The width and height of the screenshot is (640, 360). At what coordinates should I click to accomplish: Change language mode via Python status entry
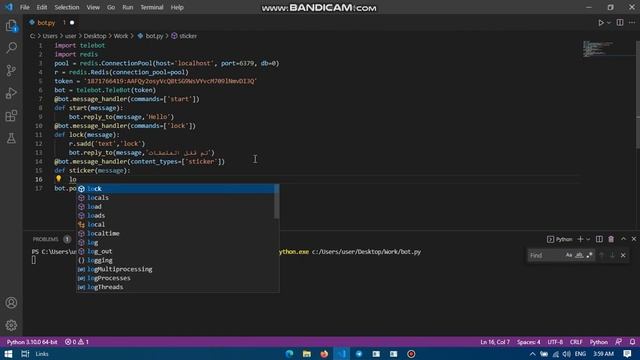[x=598, y=342]
